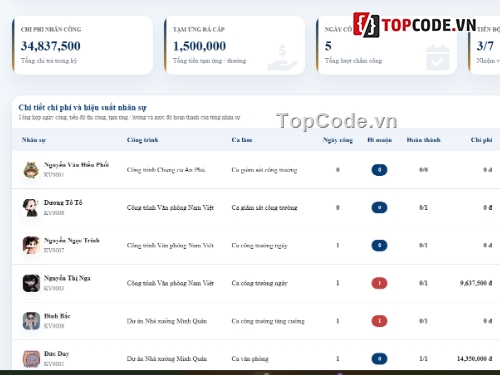This screenshot has width=500, height=375.
Task: Click the Dự án Nhà xưởng Minh Quân for Đinh Bắc
Action: [x=167, y=321]
